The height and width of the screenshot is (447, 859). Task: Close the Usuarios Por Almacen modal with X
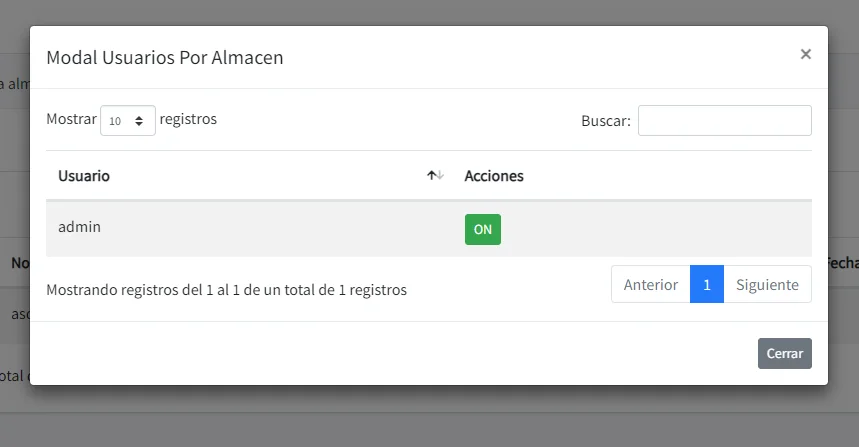coord(805,54)
